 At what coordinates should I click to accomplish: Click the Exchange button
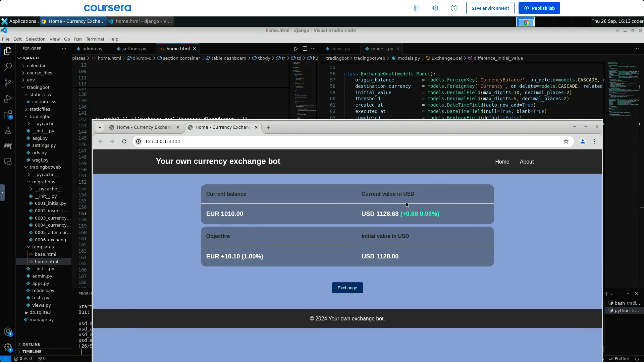coord(347,288)
